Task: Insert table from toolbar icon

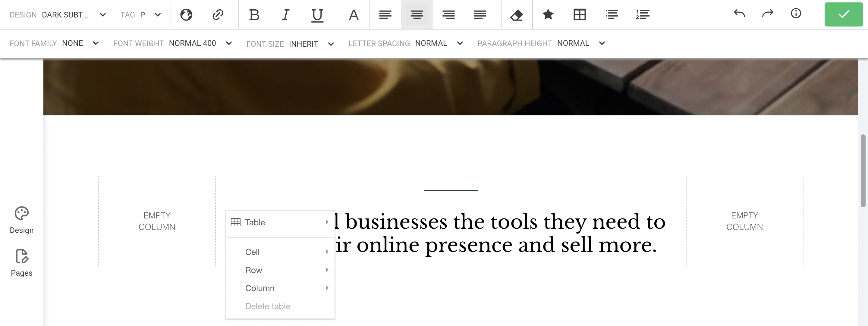Action: click(580, 14)
